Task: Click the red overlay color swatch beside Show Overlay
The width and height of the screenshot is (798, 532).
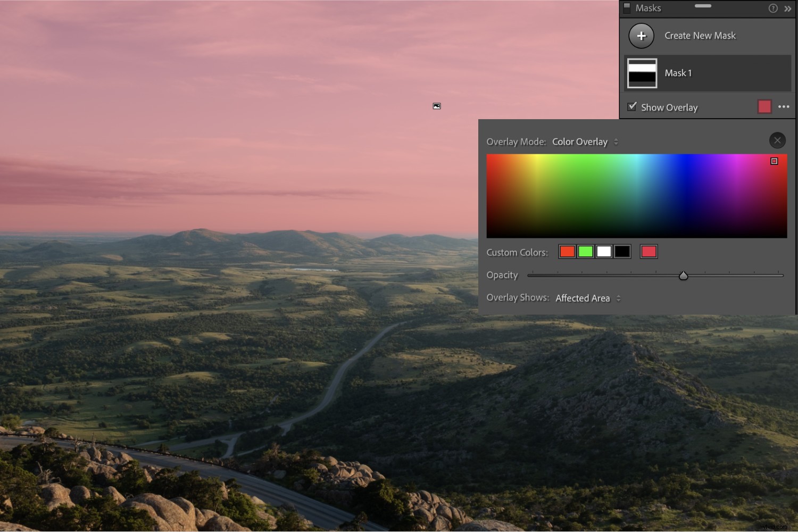Action: point(764,106)
